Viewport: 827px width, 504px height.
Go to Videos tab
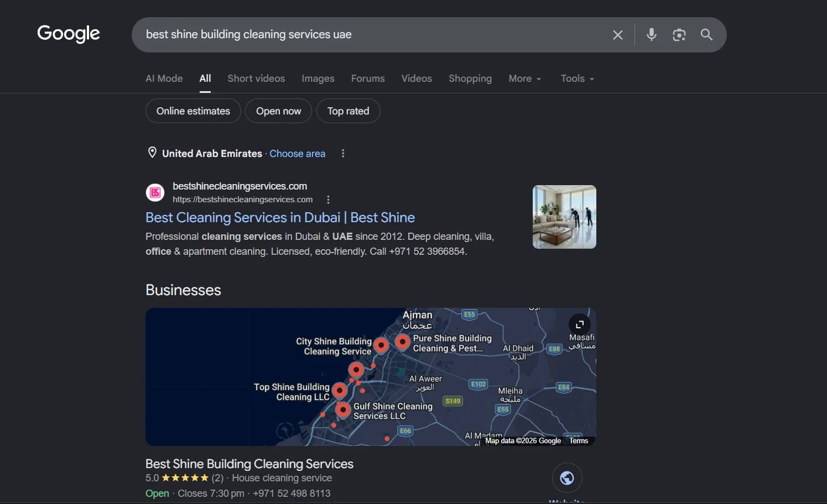pyautogui.click(x=417, y=78)
